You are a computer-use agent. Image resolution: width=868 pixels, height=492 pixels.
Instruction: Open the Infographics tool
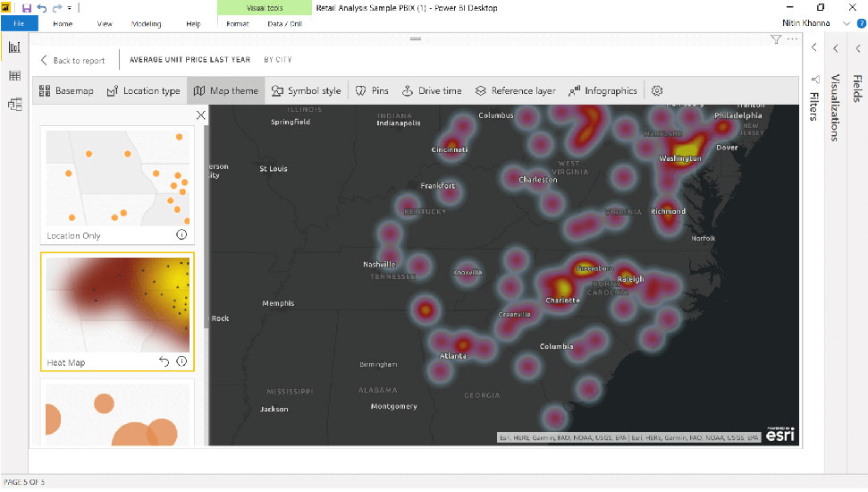point(603,90)
